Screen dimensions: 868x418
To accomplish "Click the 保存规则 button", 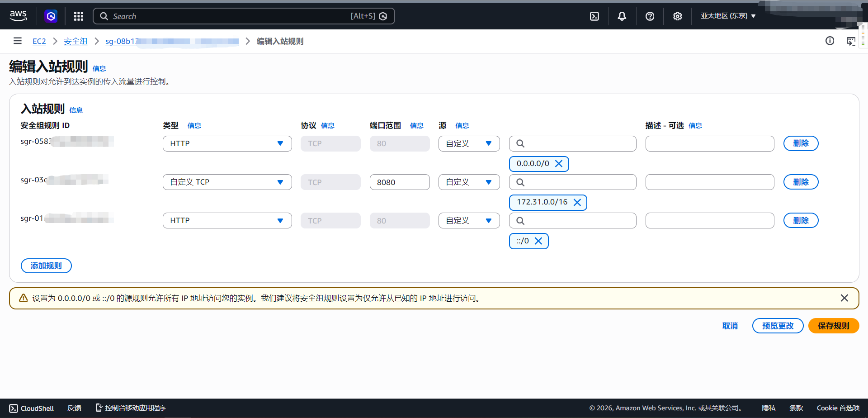I will (833, 326).
